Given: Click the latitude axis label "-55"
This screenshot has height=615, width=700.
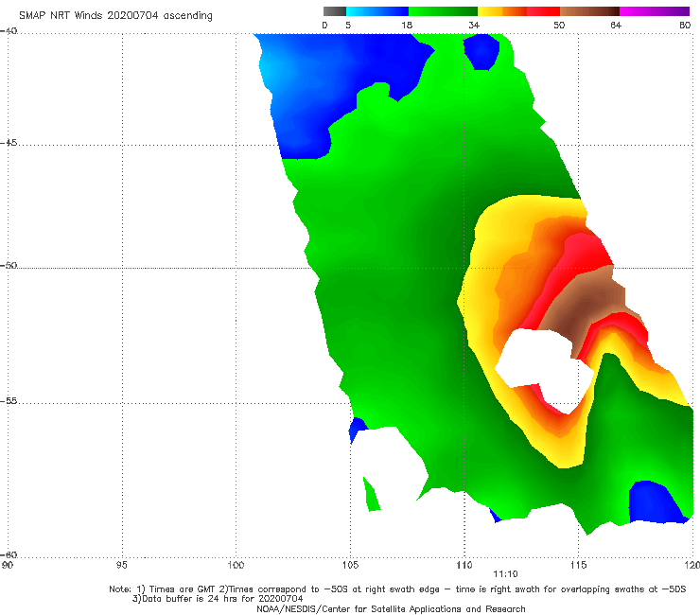Looking at the screenshot, I should click(9, 401).
